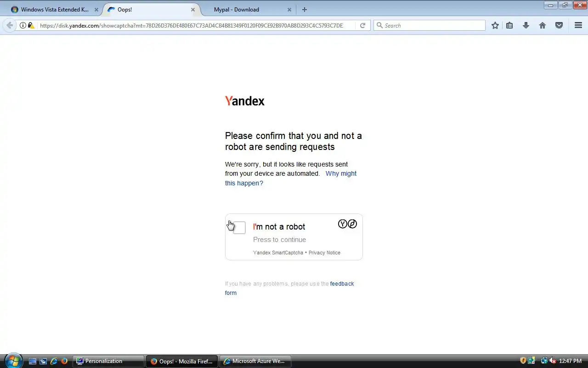Click the lock warning security icon
Image resolution: width=588 pixels, height=368 pixels.
(x=31, y=25)
